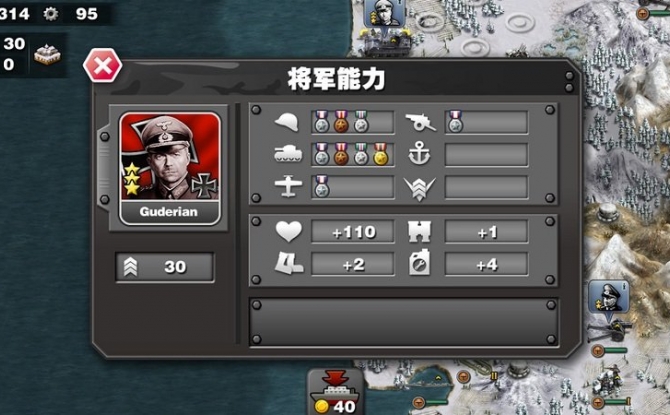Click the heart health bonus icon
This screenshot has width=670, height=415.
pos(289,231)
